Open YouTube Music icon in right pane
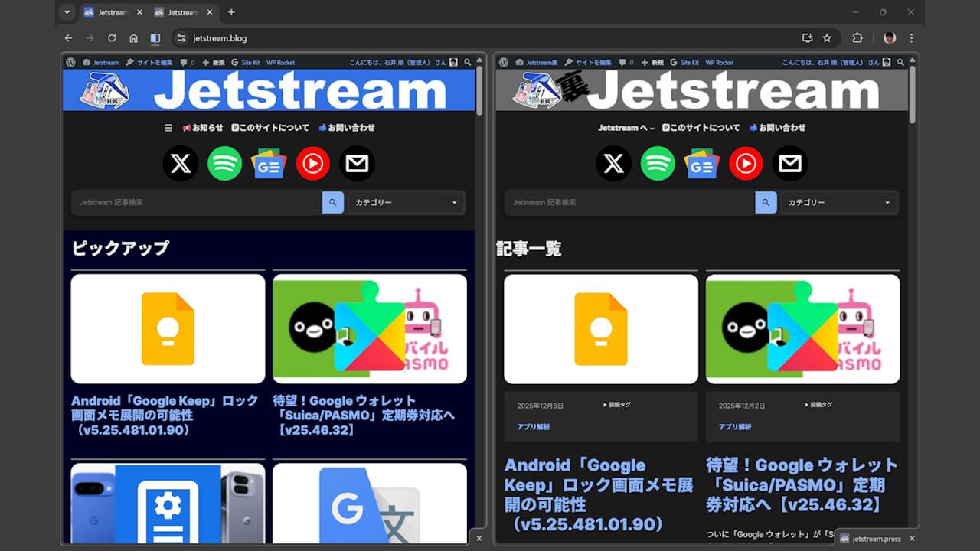The image size is (980, 551). click(x=746, y=164)
